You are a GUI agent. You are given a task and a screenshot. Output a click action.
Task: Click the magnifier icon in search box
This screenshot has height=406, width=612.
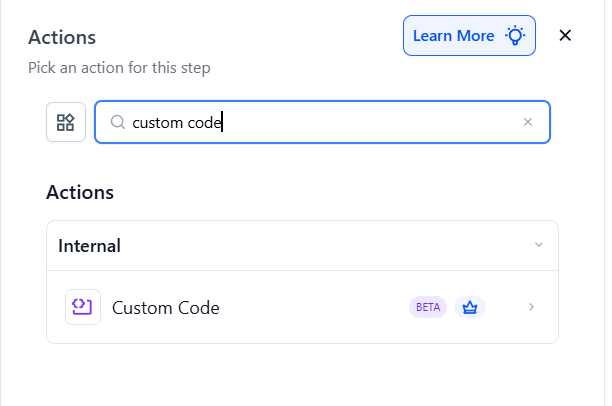[117, 122]
